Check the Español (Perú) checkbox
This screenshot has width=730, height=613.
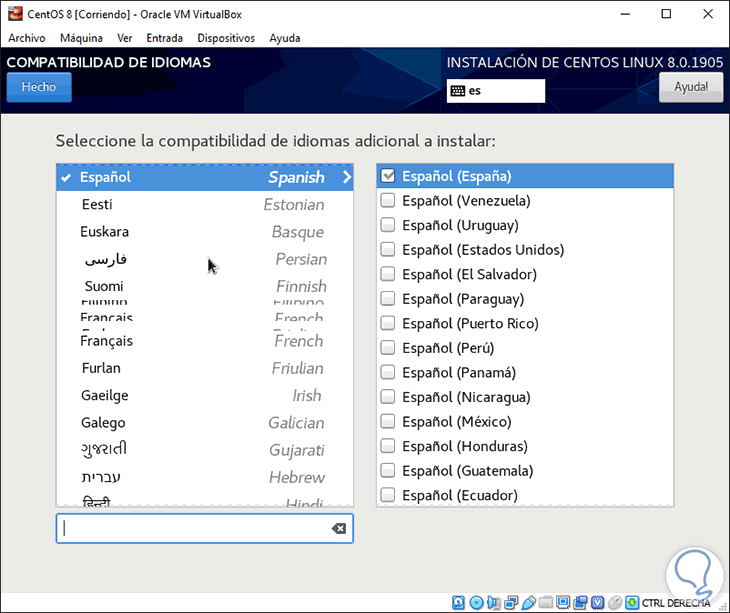tap(387, 348)
